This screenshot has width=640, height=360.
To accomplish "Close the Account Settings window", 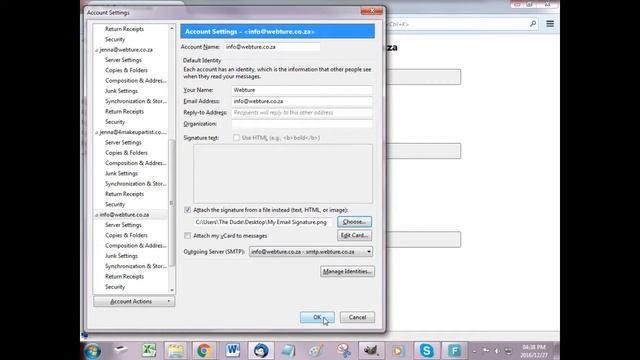I will (371, 11).
